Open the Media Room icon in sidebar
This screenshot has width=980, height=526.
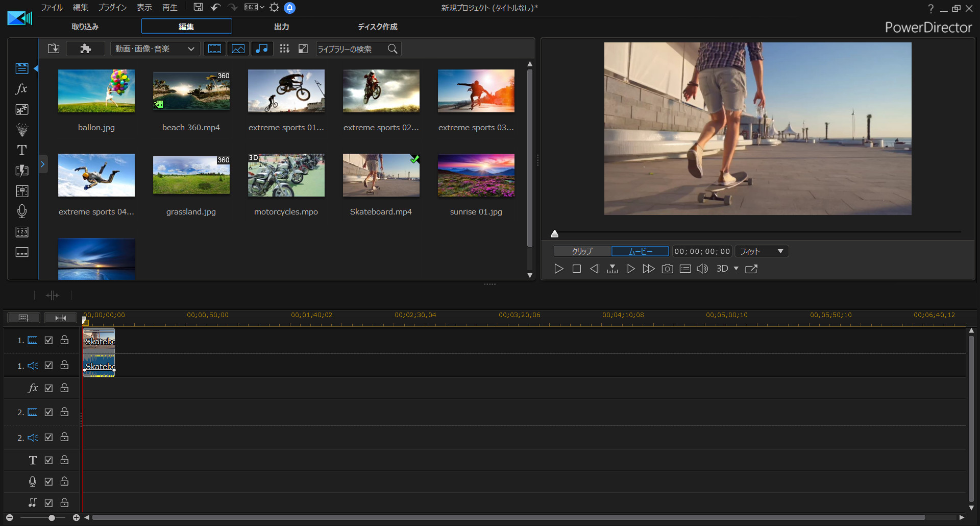pos(22,68)
